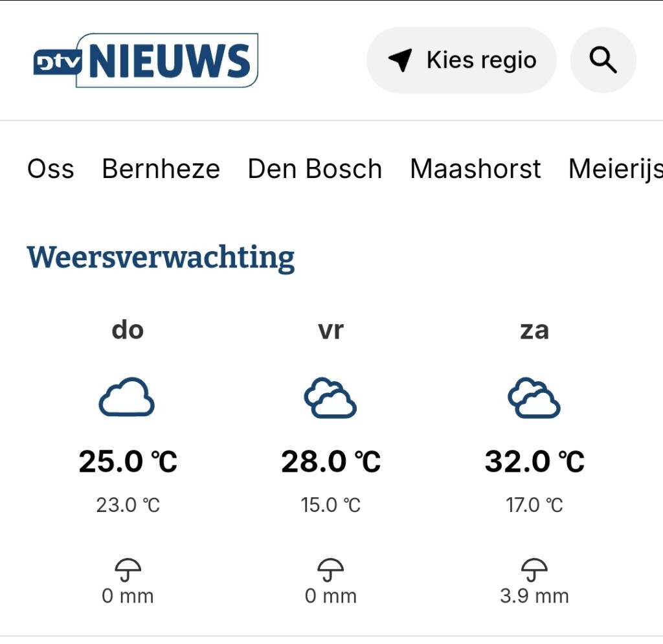Viewport: 663px width, 644px height.
Task: Click the umbrella icon under vr
Action: [x=330, y=570]
